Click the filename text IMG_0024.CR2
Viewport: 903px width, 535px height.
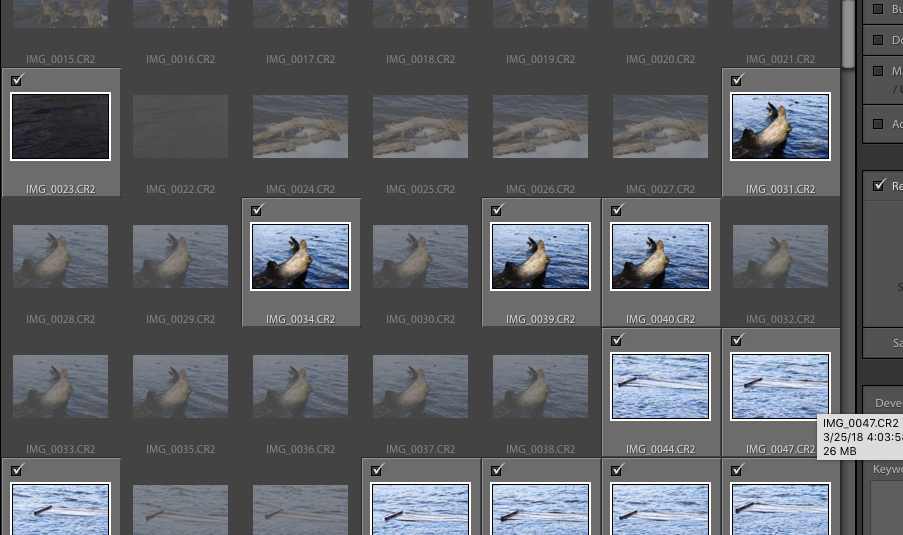click(x=300, y=189)
